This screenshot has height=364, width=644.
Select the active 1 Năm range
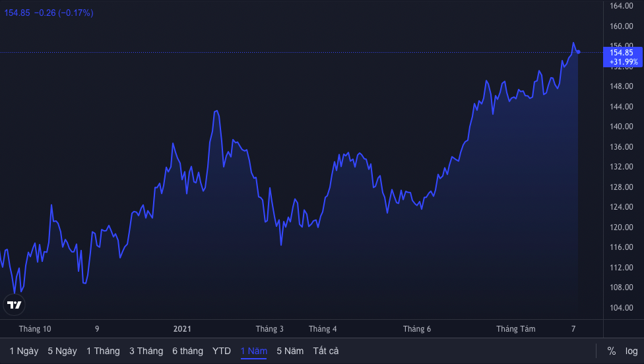[254, 351]
